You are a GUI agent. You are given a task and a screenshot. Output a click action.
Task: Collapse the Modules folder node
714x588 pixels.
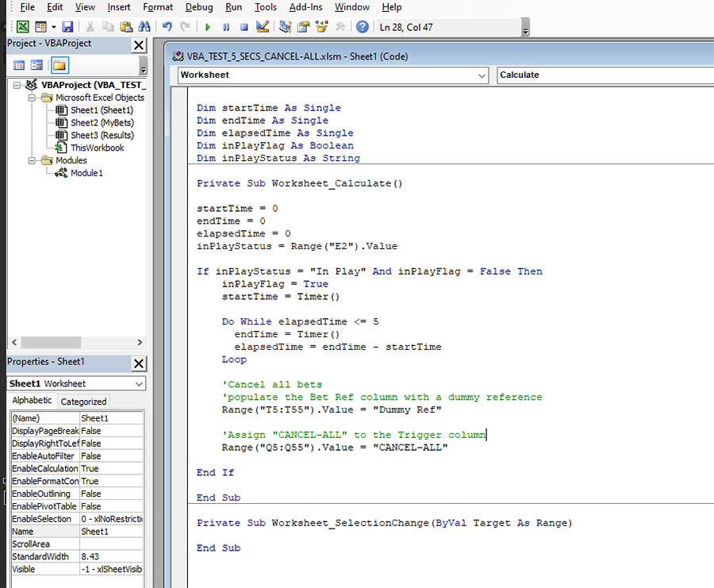click(x=32, y=160)
